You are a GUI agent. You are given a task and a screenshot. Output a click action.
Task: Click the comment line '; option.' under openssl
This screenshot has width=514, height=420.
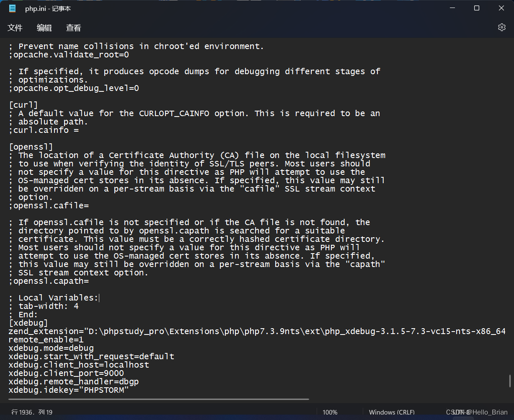[x=31, y=197]
